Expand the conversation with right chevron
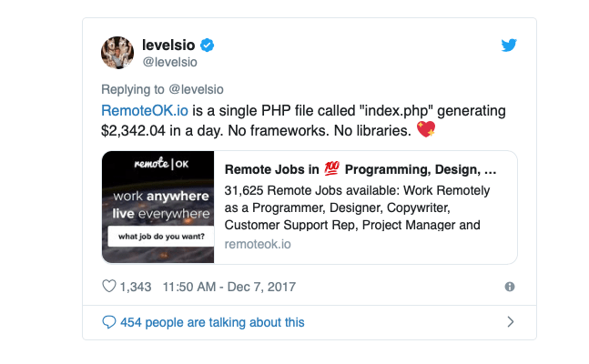The image size is (589, 364). [x=511, y=321]
